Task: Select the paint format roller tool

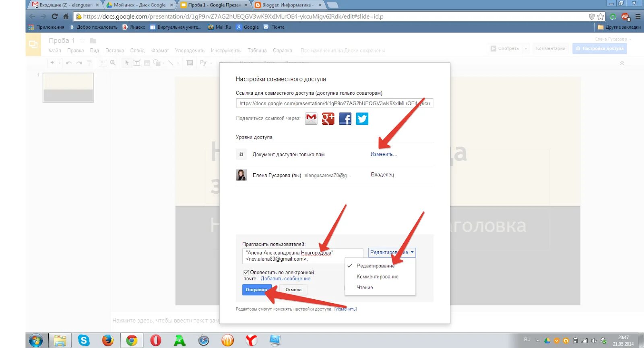Action: point(89,63)
